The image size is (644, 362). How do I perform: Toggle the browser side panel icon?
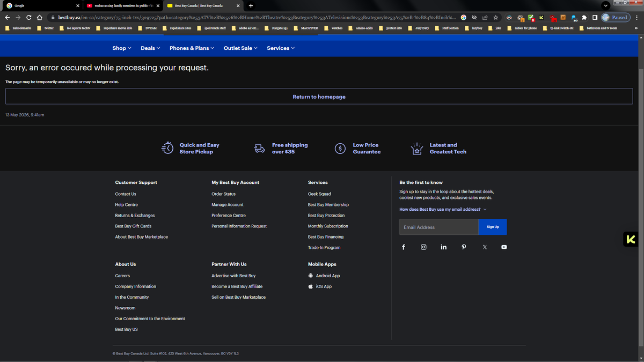[595, 17]
